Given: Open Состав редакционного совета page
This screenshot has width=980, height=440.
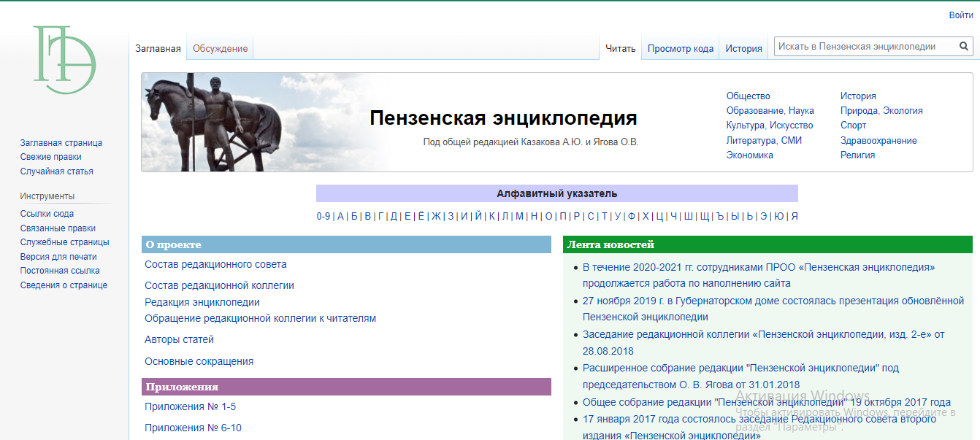Looking at the screenshot, I should [215, 265].
